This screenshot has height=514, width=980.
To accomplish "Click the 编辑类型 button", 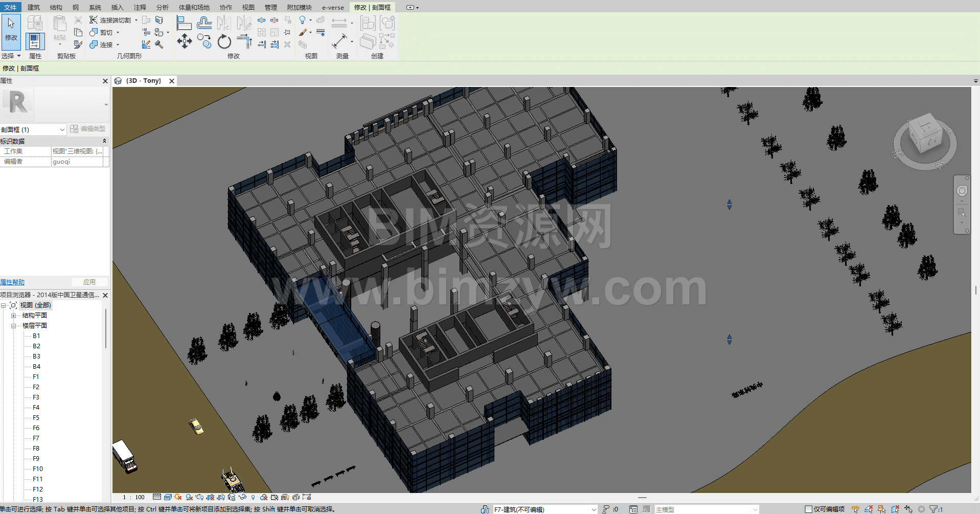I will (x=88, y=129).
